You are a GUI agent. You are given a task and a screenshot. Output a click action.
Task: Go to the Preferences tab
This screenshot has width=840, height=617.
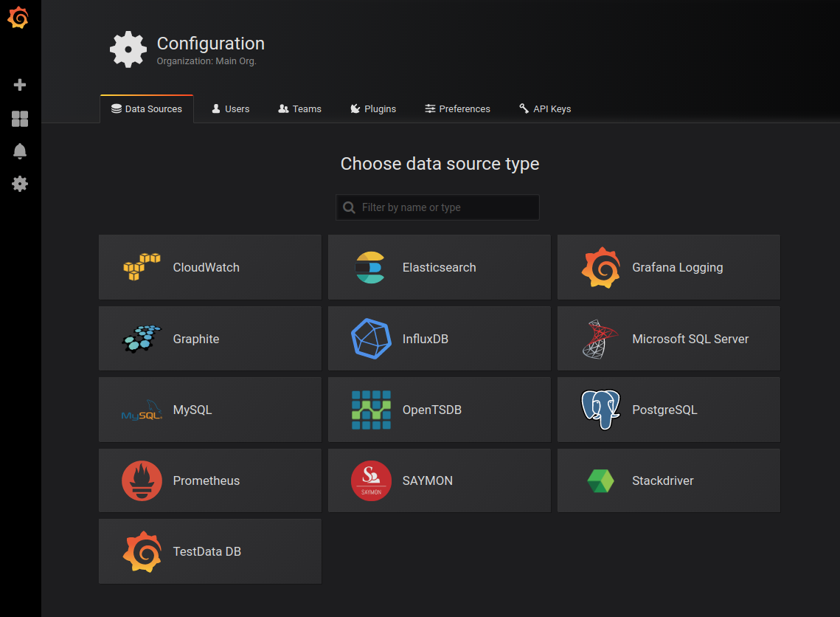pyautogui.click(x=457, y=108)
